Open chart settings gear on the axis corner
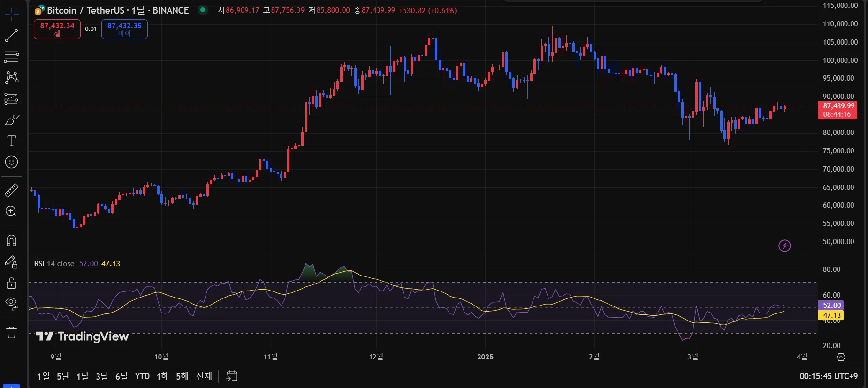 [x=841, y=357]
